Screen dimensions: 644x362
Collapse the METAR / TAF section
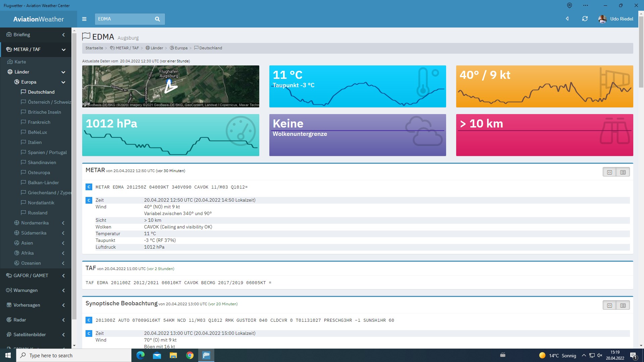tap(36, 49)
